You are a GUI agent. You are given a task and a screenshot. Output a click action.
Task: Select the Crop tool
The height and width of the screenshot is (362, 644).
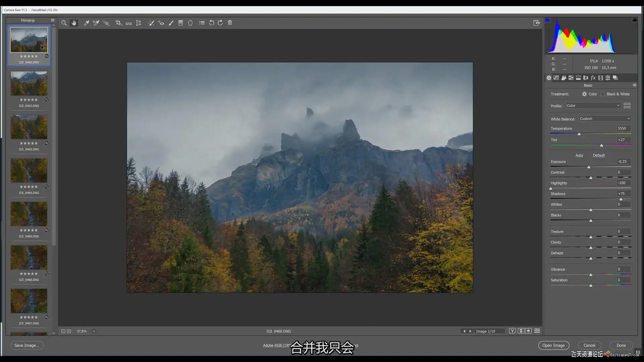118,23
